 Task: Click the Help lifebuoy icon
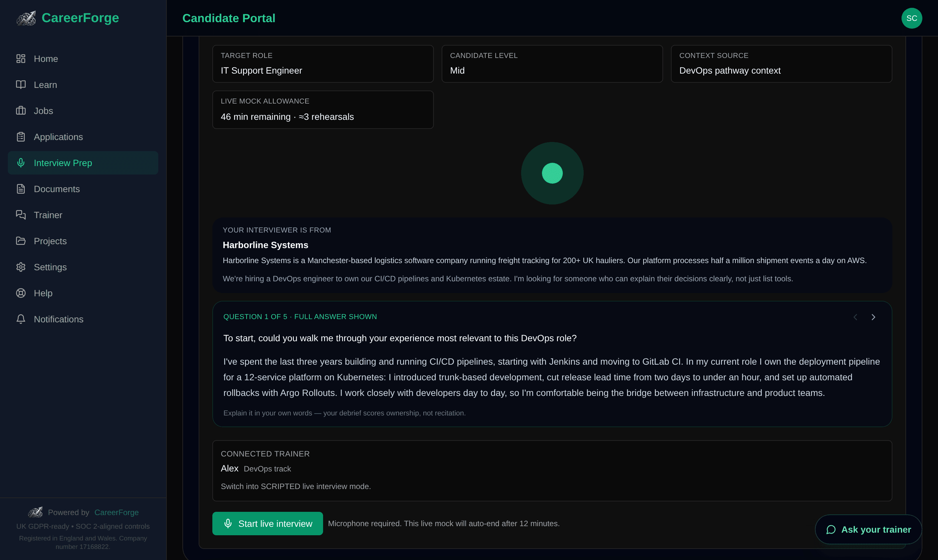21,293
